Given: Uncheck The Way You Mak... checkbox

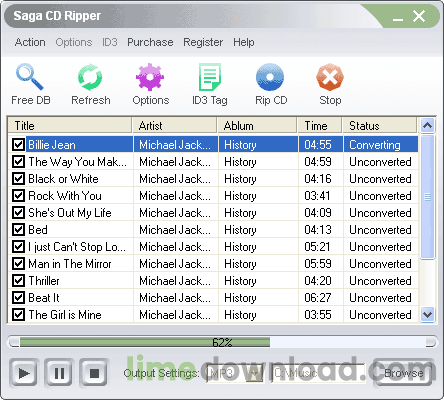Looking at the screenshot, I should pyautogui.click(x=18, y=162).
